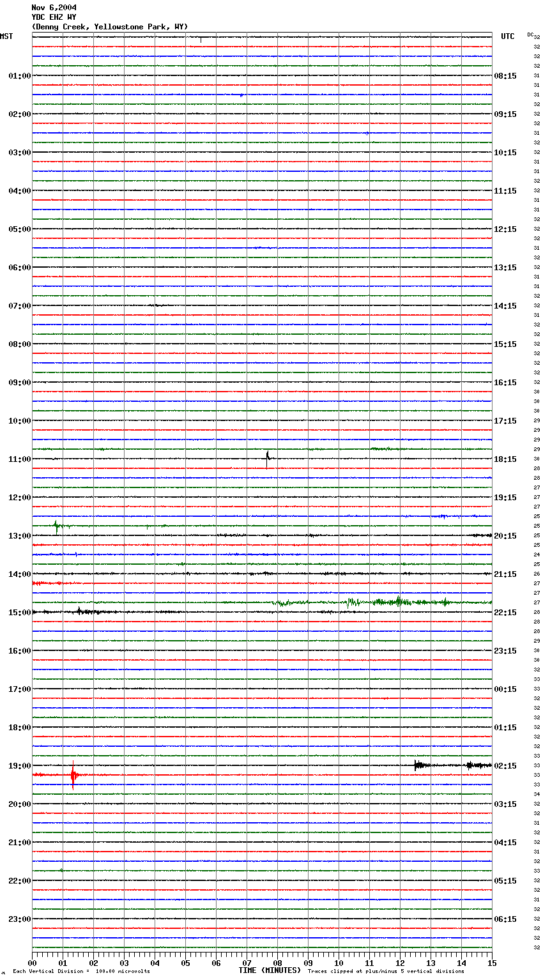Select the "09" tick on the minutes axis
The height and width of the screenshot is (980, 543).
point(308,963)
